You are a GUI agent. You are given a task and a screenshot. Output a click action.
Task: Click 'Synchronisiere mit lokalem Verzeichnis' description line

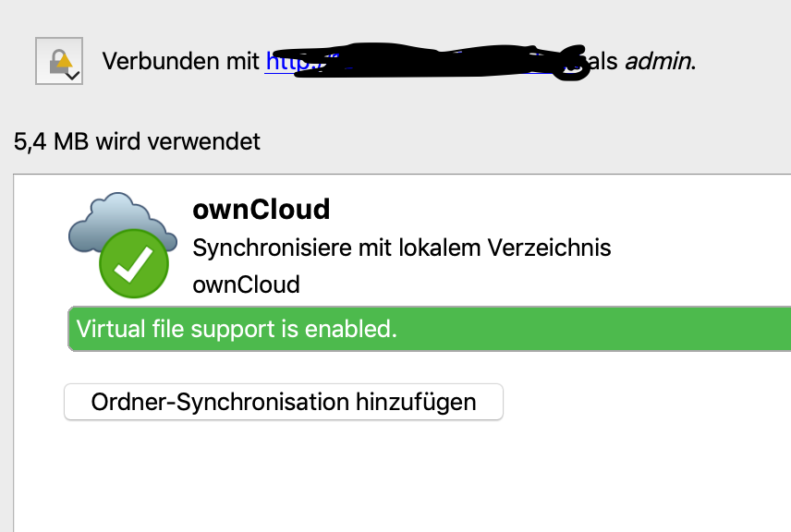point(402,248)
